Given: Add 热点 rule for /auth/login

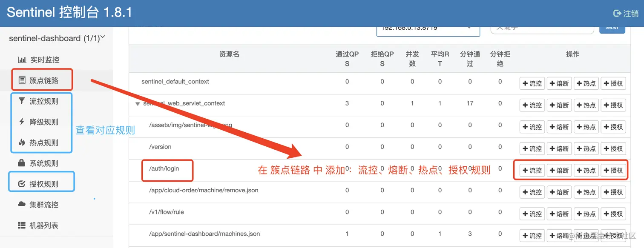Looking at the screenshot, I should coord(586,170).
